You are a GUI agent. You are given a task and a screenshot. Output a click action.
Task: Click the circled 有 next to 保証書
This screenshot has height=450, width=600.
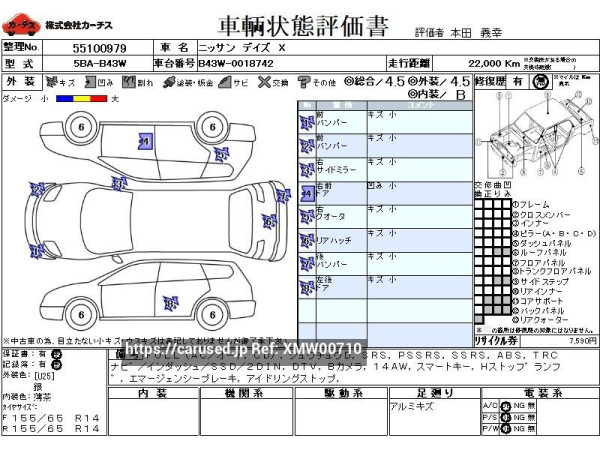[56, 354]
